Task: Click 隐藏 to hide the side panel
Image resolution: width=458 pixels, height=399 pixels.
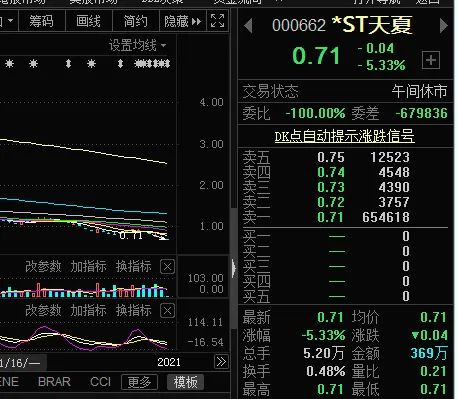Action: tap(183, 21)
